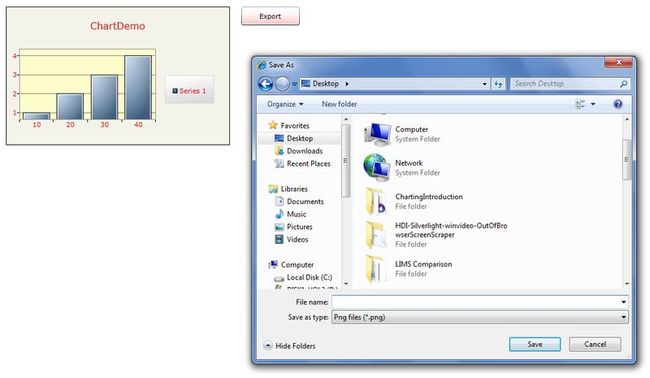Image resolution: width=650 pixels, height=378 pixels.
Task: Click the navigation pane scroll down arrow
Action: [x=346, y=284]
